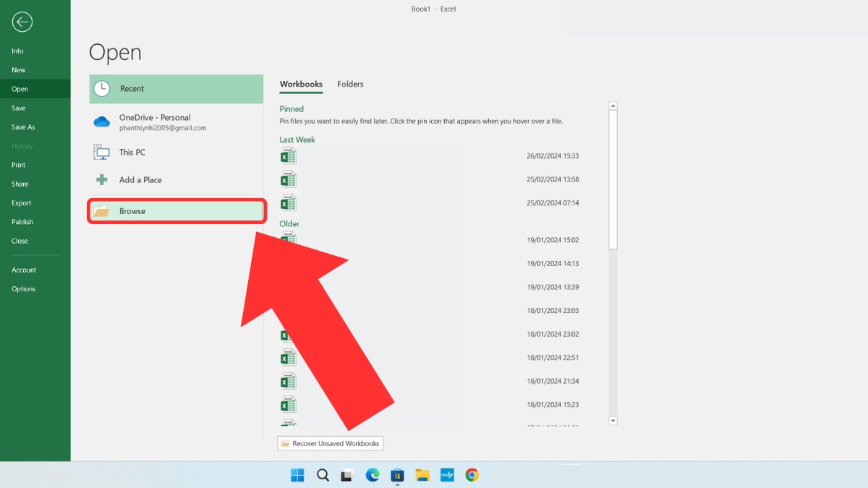This screenshot has height=488, width=868.
Task: Open File Explorer from the taskbar
Action: pos(422,475)
